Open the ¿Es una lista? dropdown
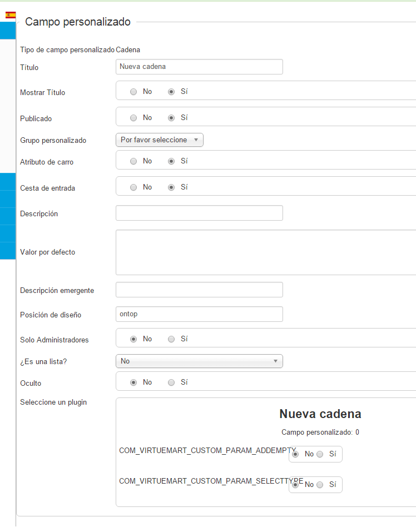Image resolution: width=416 pixels, height=532 pixels. point(199,361)
